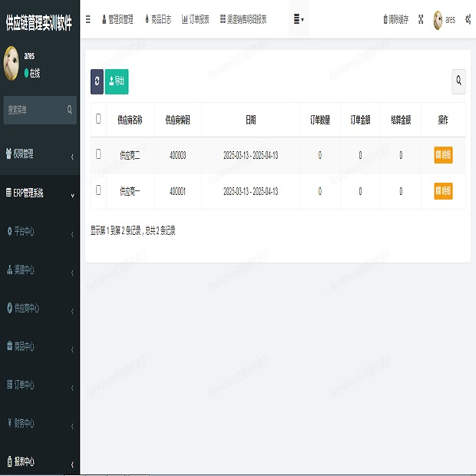This screenshot has height=476, width=476.
Task: Switch to the 订单报表 tab
Action: click(195, 19)
